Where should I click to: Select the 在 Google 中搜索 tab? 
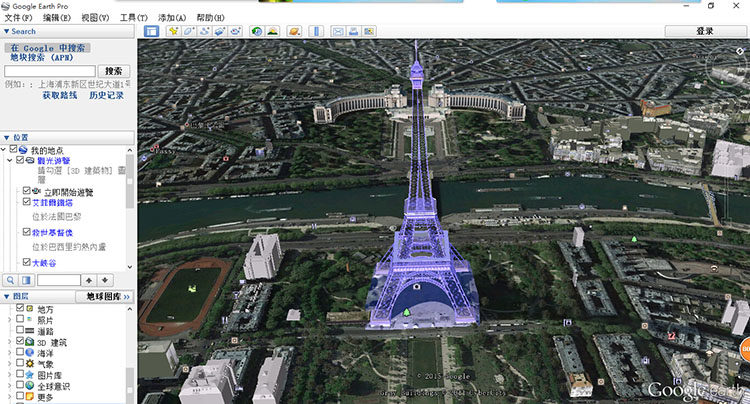point(47,48)
